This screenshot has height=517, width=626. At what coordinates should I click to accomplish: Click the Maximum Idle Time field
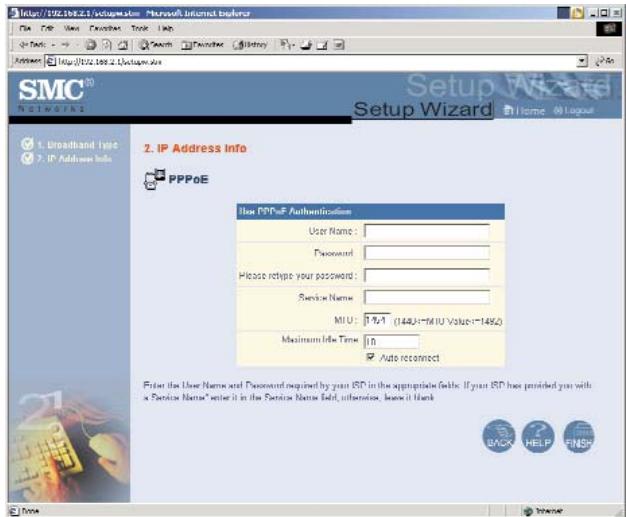pyautogui.click(x=392, y=341)
